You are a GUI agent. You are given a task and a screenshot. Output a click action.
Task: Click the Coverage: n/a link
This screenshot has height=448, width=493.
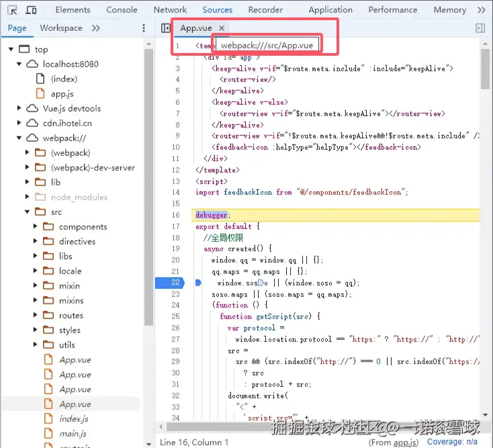(x=452, y=442)
